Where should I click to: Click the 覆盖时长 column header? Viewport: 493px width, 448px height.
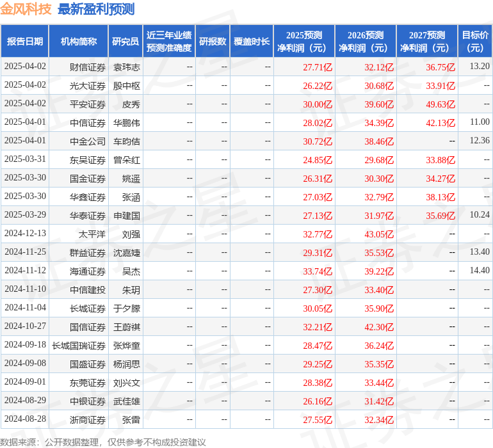tap(252, 42)
